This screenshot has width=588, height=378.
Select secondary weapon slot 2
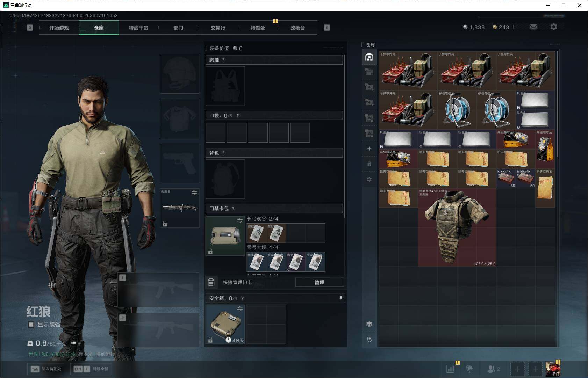pos(159,330)
